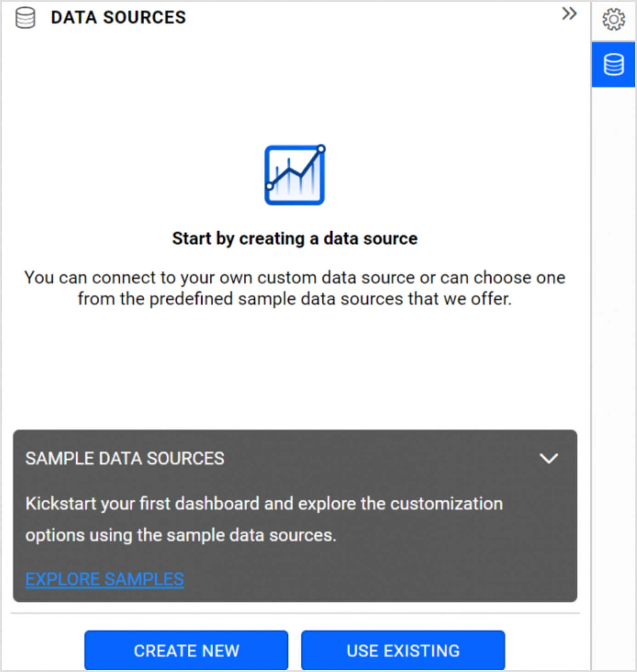637x672 pixels.
Task: Click the 'Kickstart your first dashboard' text
Action: pos(264,504)
